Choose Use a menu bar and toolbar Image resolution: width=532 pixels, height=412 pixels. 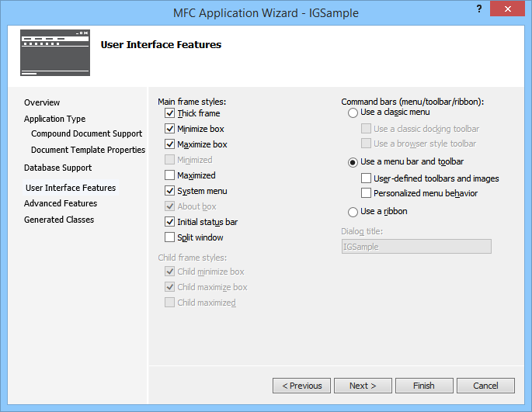353,162
